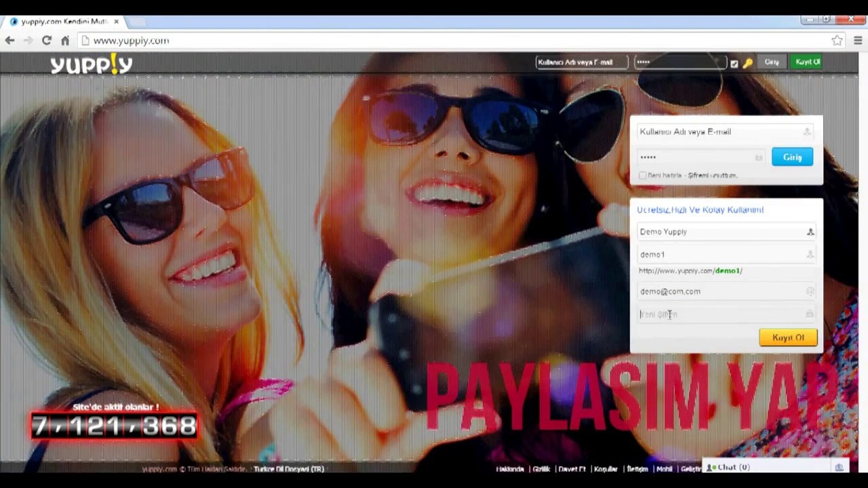Open the 'Davet Et' footer link

pyautogui.click(x=572, y=469)
